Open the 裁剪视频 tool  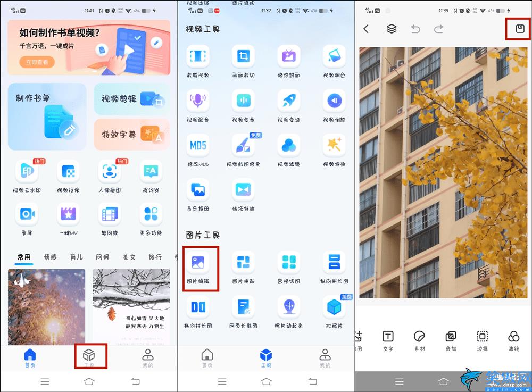click(198, 62)
